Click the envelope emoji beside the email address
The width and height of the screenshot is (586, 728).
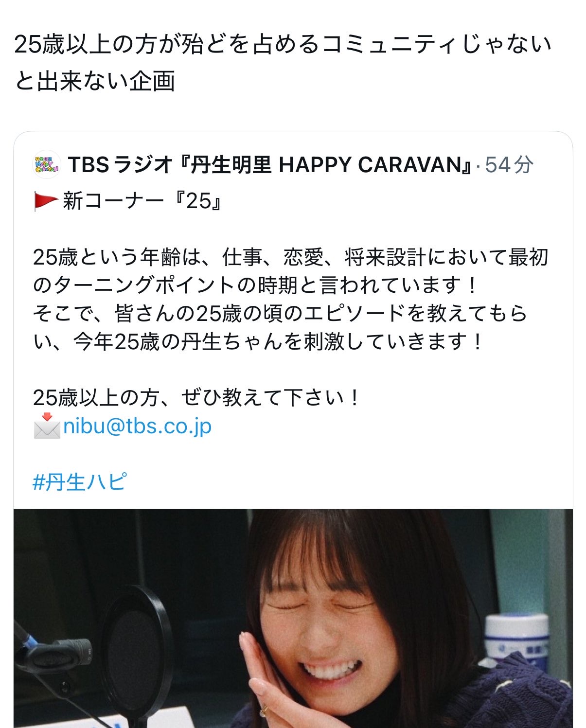pyautogui.click(x=47, y=426)
